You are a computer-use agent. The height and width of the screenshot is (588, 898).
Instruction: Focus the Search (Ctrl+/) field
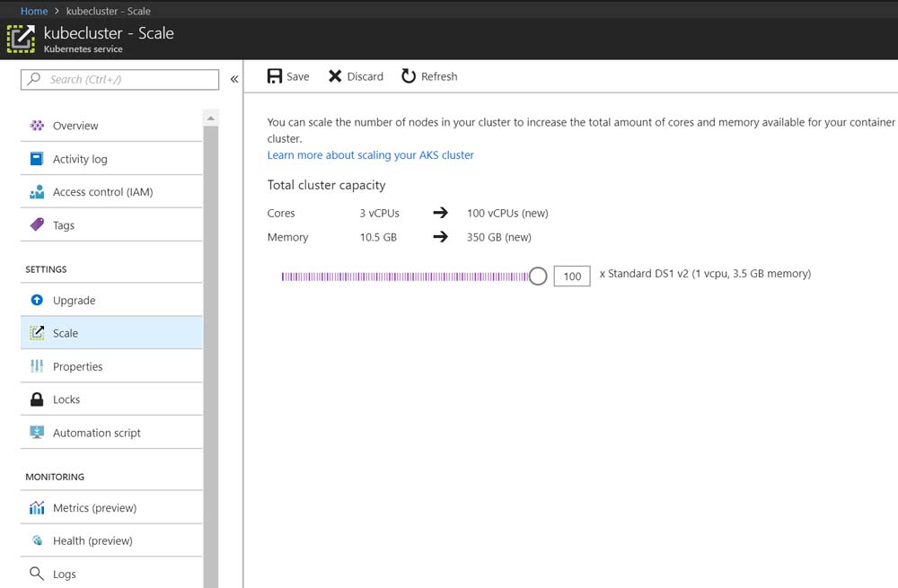(126, 79)
